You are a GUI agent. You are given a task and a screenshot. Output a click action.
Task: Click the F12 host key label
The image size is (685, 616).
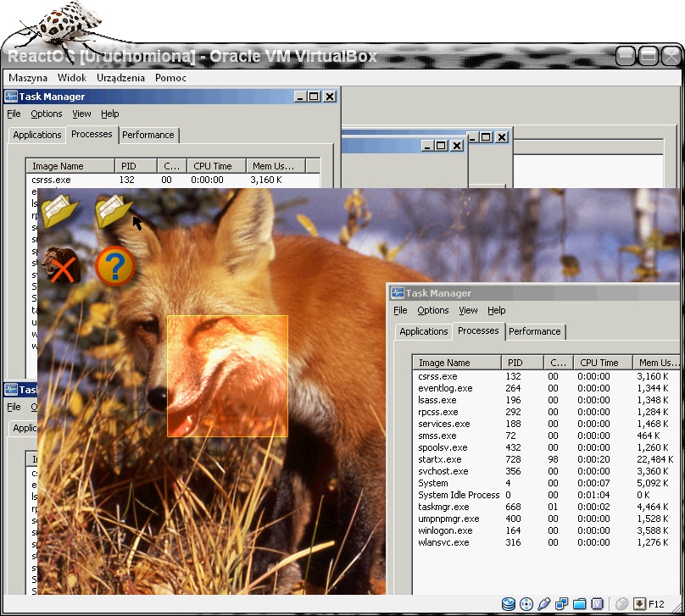click(x=656, y=604)
